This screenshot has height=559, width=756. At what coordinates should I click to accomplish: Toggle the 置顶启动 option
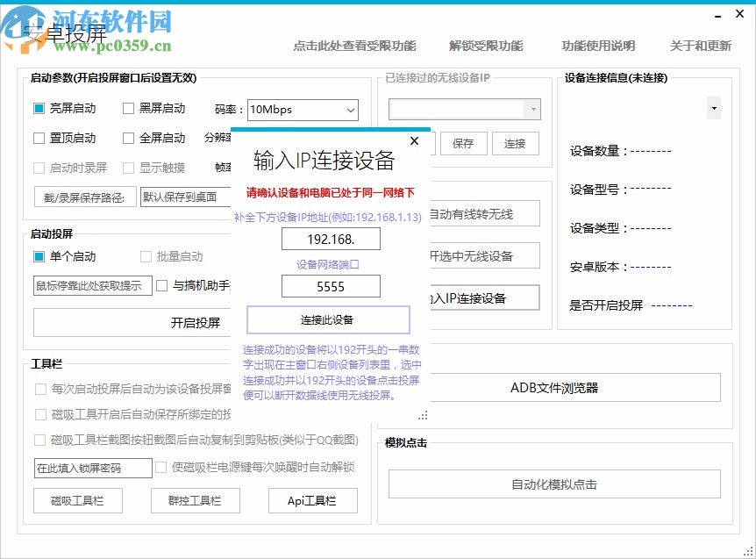click(37, 137)
